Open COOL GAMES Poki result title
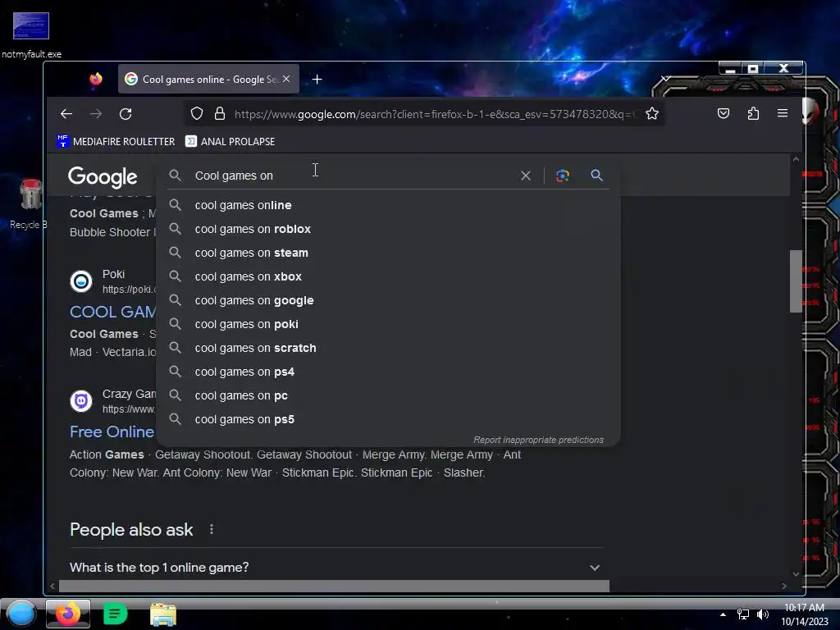This screenshot has width=840, height=630. coord(113,312)
